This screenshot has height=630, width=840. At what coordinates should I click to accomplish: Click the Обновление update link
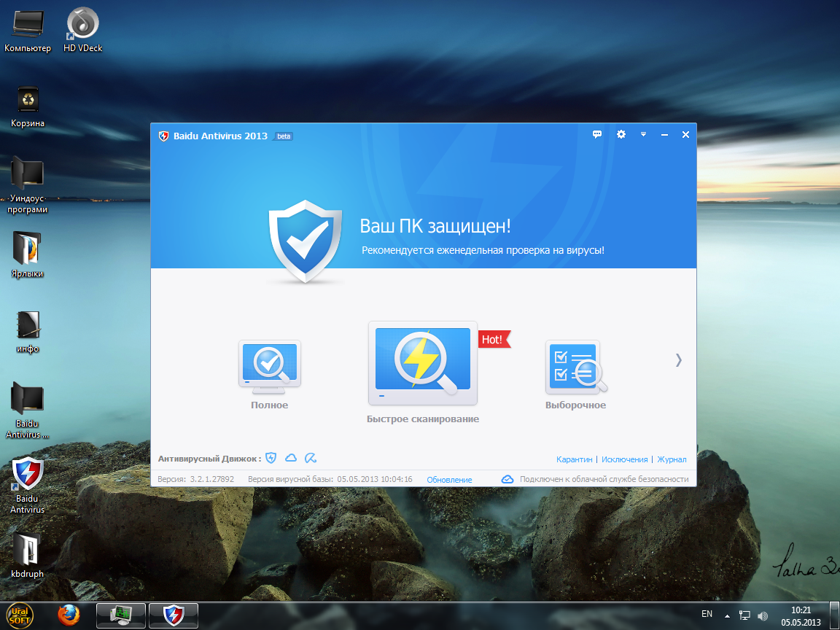449,480
